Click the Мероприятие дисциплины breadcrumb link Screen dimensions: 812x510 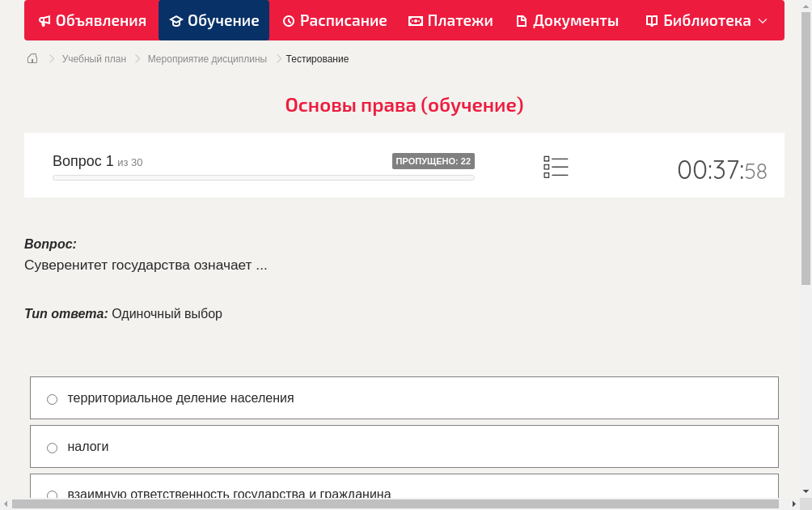205,58
